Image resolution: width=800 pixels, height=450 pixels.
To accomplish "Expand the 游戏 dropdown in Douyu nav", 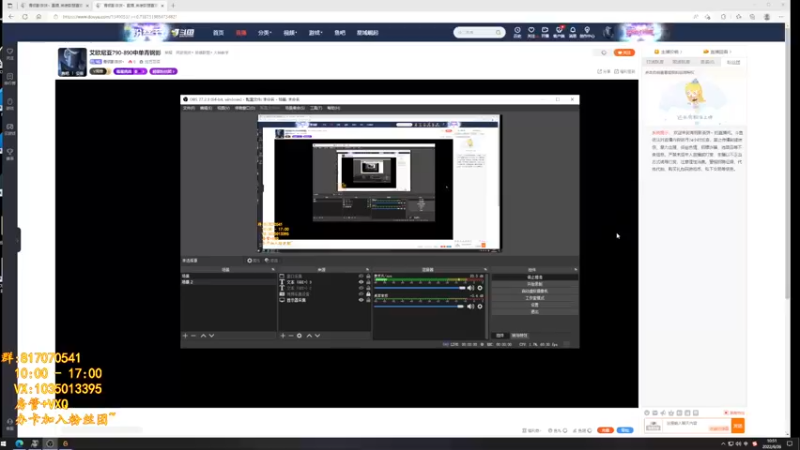I will point(315,33).
